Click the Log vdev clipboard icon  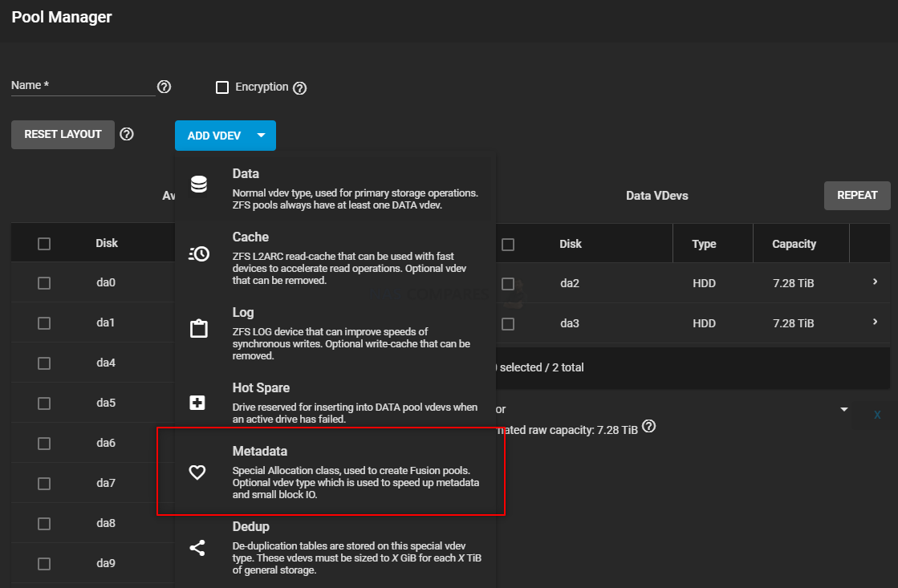click(x=199, y=328)
